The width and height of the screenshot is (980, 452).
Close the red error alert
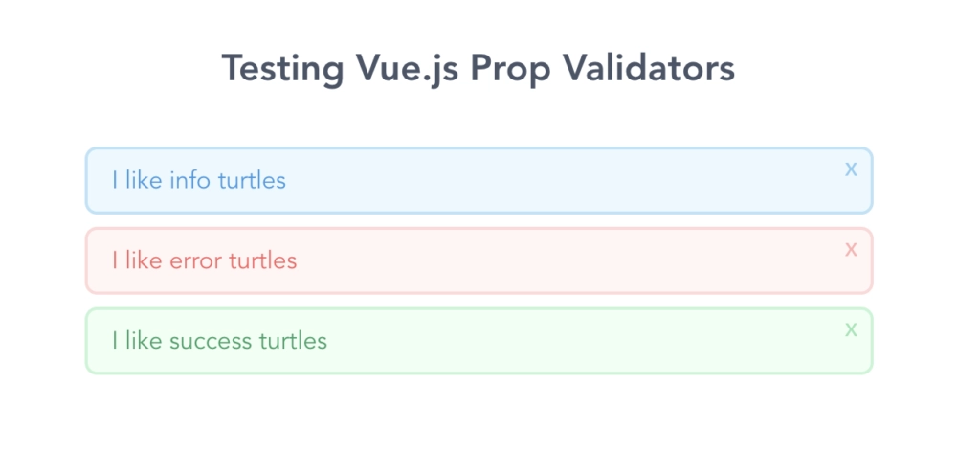[x=851, y=250]
